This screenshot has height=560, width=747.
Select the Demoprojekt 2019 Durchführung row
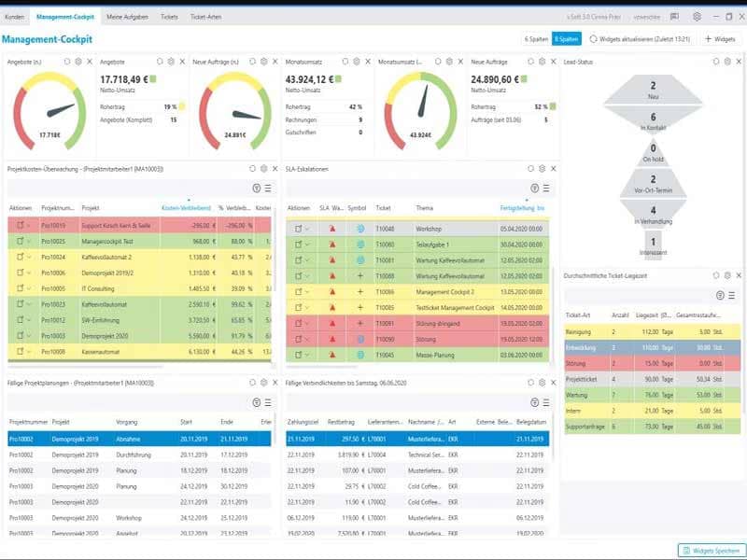(x=139, y=455)
